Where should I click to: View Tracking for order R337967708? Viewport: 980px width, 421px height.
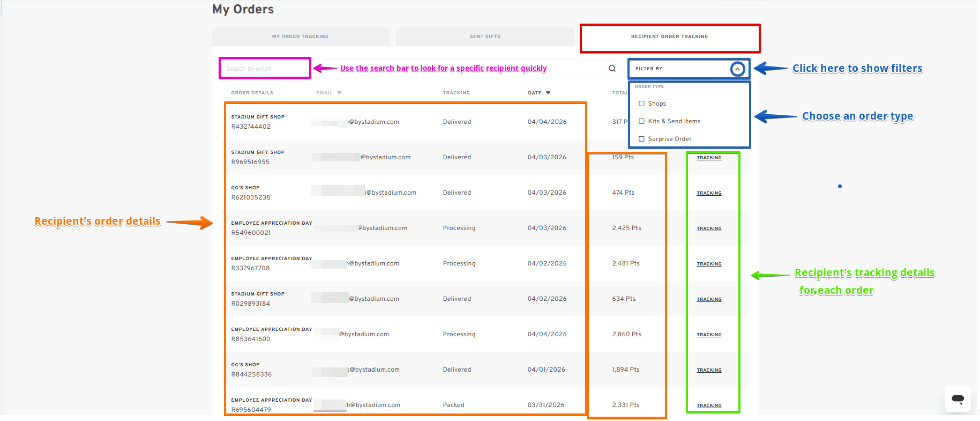click(709, 264)
